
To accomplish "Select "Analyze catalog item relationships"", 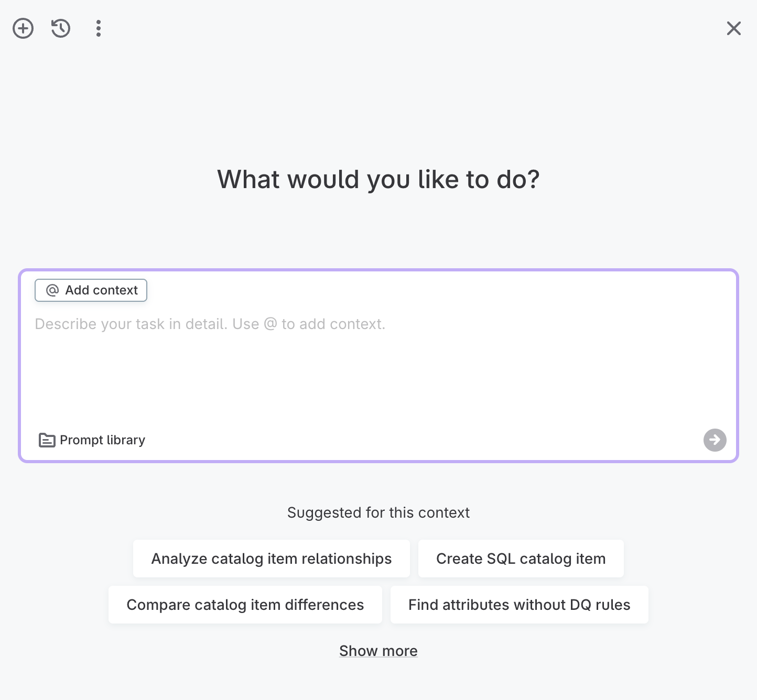I will point(271,559).
